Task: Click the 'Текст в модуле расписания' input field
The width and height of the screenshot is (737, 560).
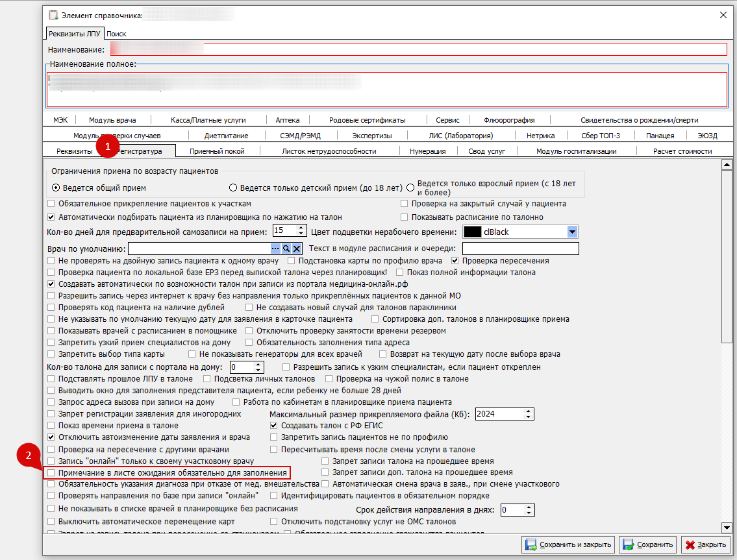Action: tap(519, 249)
